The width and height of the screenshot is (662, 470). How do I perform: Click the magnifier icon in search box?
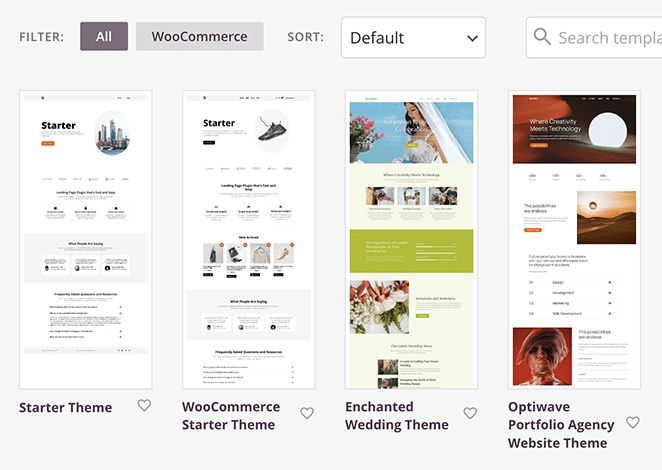[543, 37]
